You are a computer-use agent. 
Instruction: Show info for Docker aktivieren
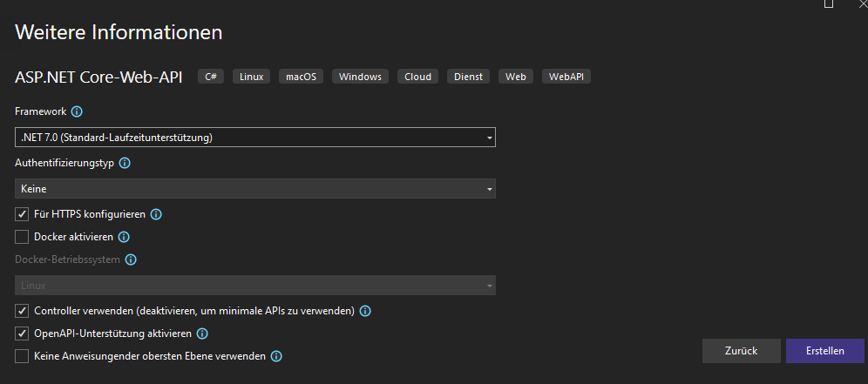[x=124, y=237]
